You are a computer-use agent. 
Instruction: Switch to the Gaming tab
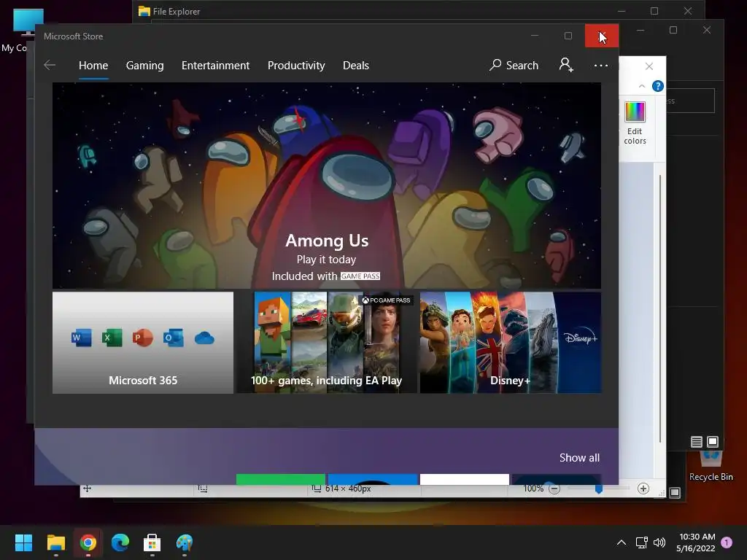[145, 65]
